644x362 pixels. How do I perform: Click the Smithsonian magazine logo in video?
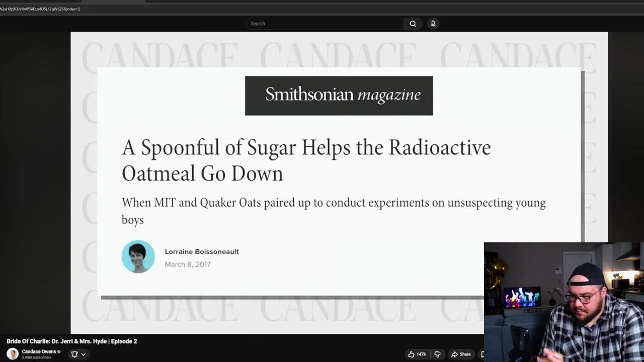339,96
